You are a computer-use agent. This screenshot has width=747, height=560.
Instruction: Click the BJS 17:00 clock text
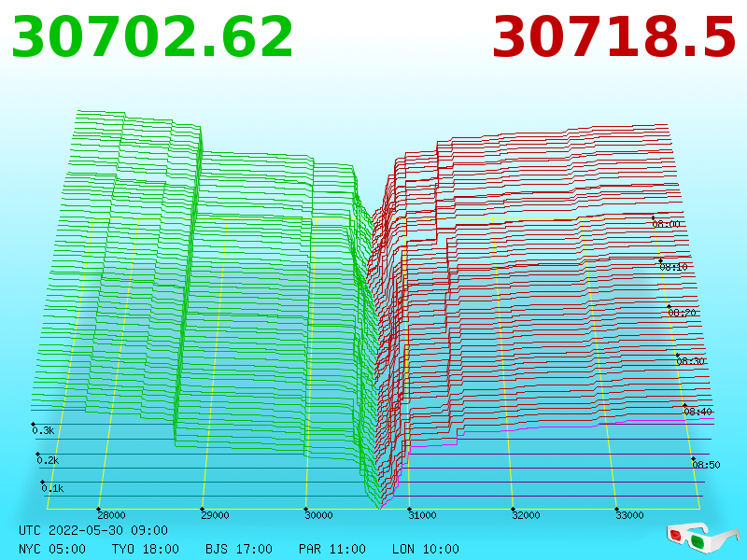(239, 549)
